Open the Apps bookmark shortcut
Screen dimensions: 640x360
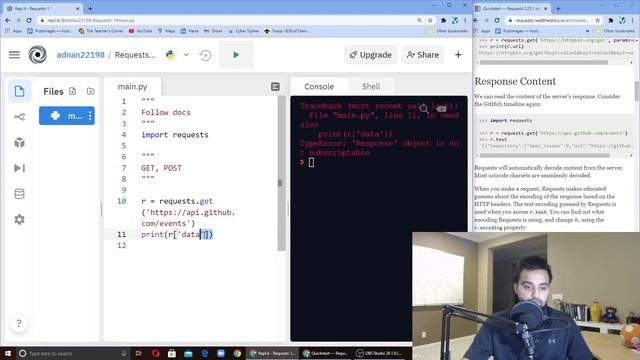pyautogui.click(x=14, y=31)
